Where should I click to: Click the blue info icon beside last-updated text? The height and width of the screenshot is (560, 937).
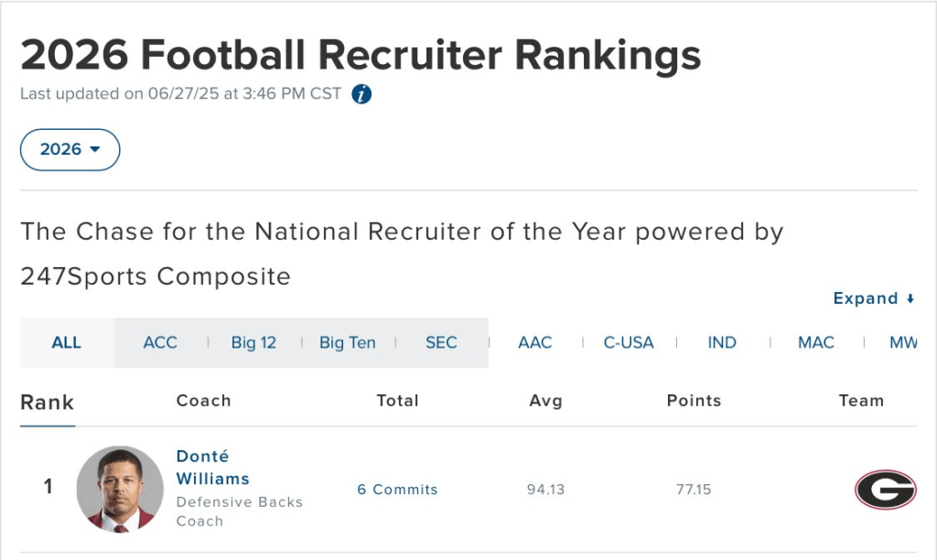tap(361, 94)
